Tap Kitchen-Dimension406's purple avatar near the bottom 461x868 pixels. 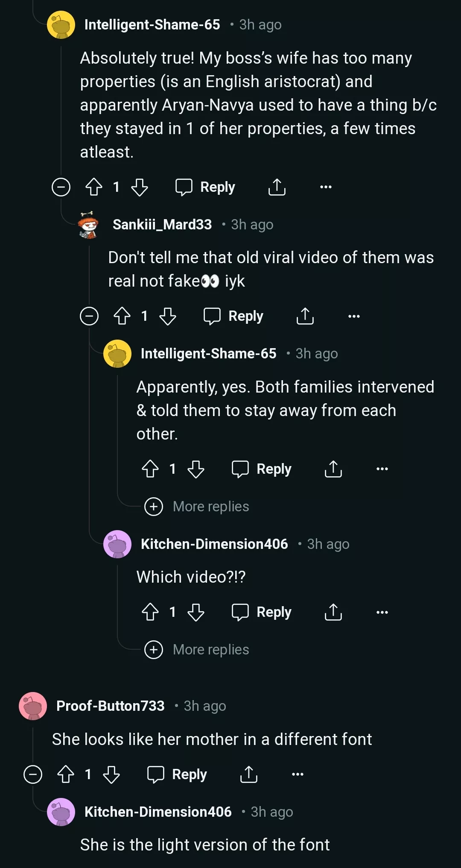(61, 812)
